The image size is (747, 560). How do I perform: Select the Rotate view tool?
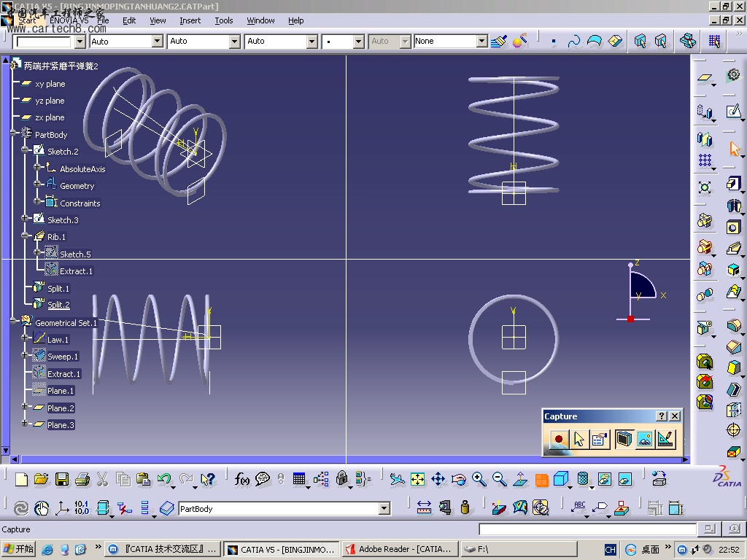pos(458,479)
